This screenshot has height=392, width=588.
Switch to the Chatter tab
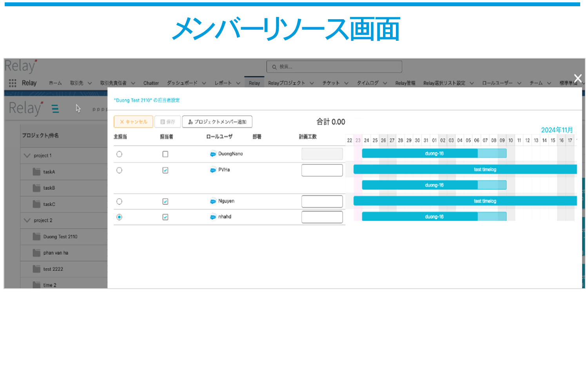(x=151, y=83)
